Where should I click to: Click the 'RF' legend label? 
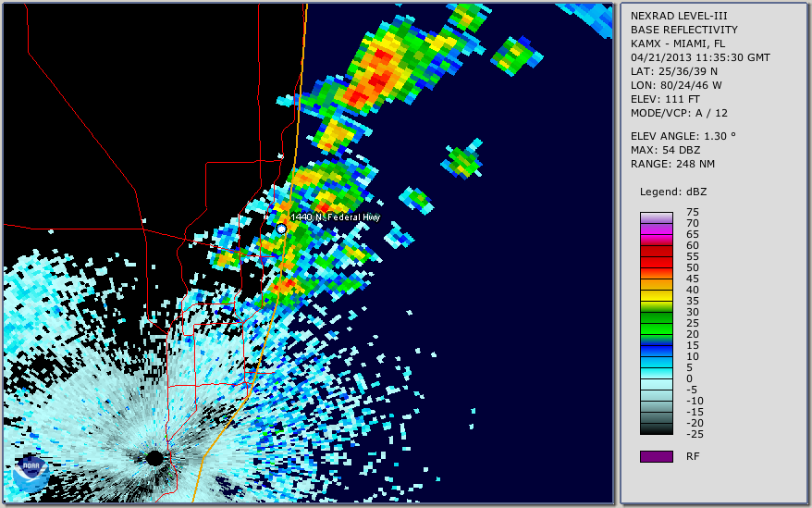click(x=693, y=457)
